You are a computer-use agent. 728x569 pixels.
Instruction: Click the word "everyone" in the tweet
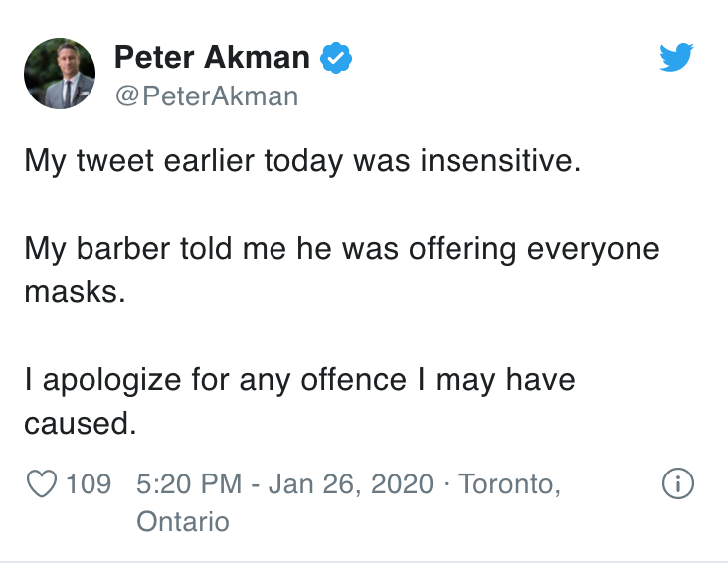point(594,250)
